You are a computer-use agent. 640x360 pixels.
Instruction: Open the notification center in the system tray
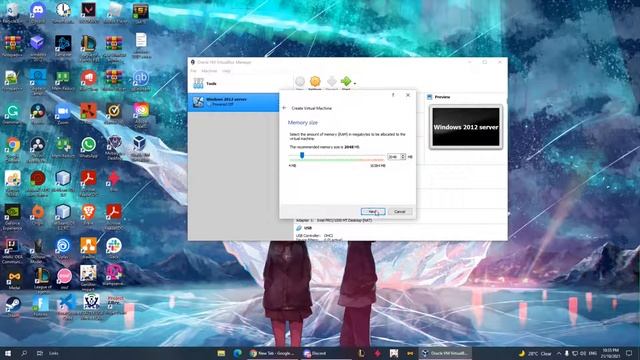click(x=629, y=353)
